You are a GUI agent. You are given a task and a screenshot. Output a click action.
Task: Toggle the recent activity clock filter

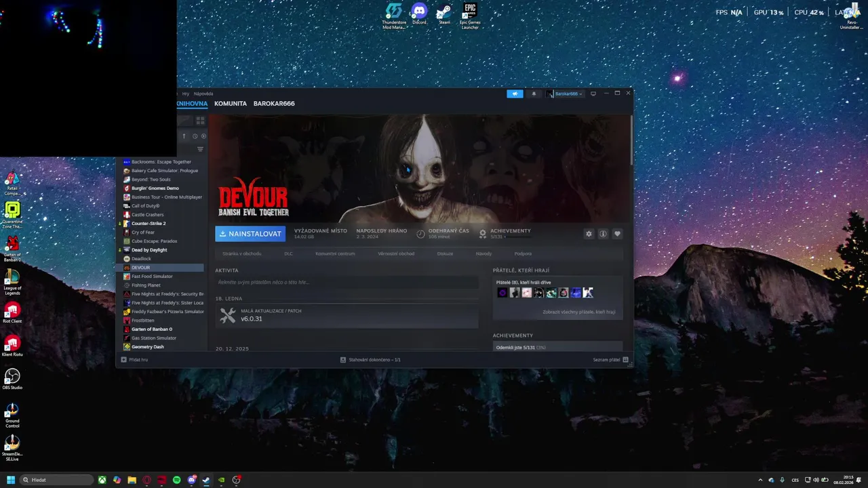click(x=195, y=136)
